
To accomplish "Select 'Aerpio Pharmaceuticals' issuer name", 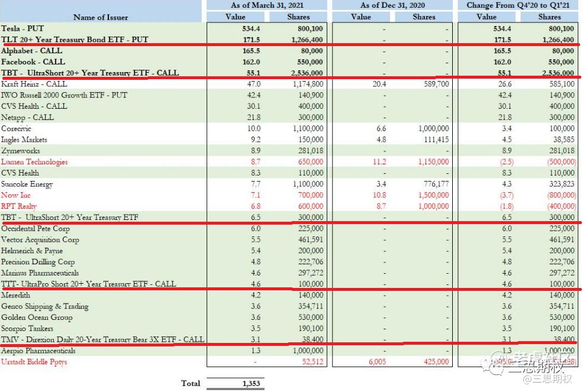I will [x=38, y=351].
